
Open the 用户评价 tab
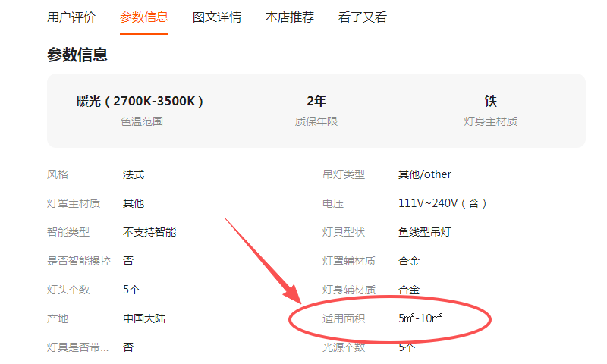[71, 17]
